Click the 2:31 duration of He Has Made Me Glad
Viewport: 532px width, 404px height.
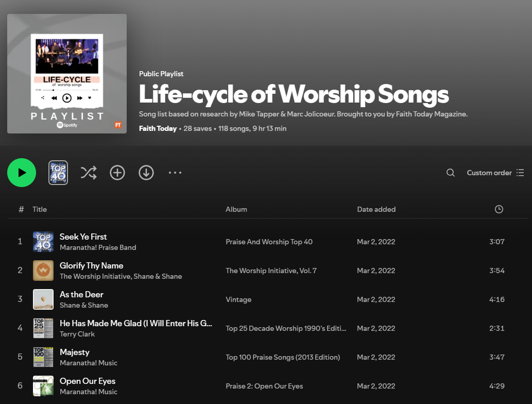tap(496, 328)
